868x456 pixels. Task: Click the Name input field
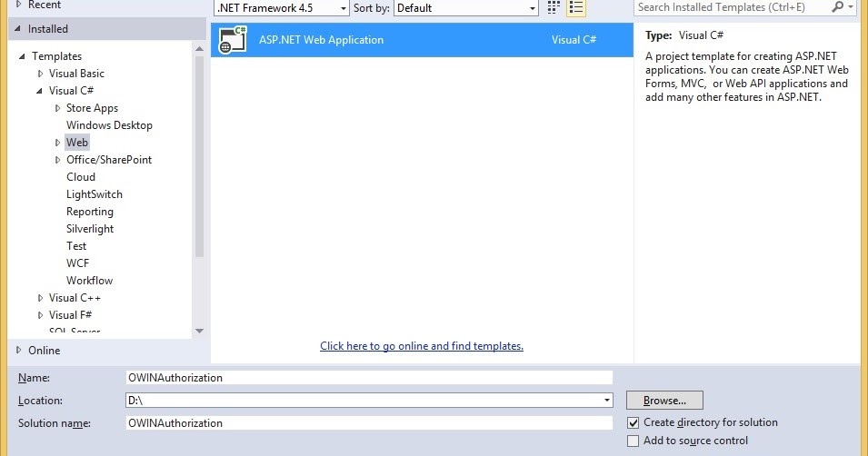369,377
